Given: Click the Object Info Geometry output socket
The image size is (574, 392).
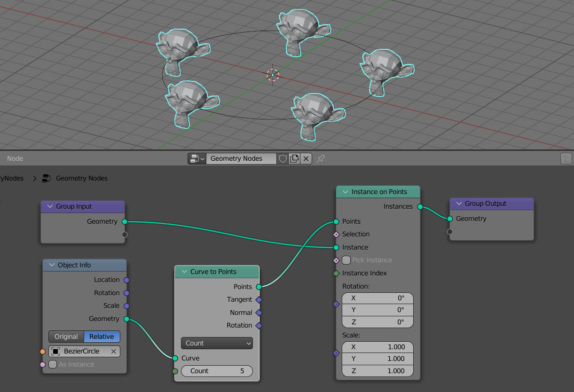Looking at the screenshot, I should (x=126, y=319).
